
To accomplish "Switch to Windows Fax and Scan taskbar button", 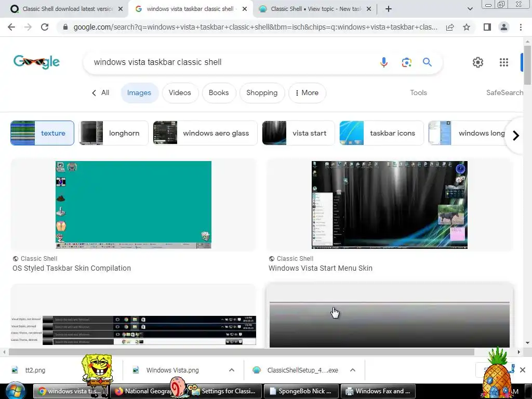I will click(x=379, y=391).
